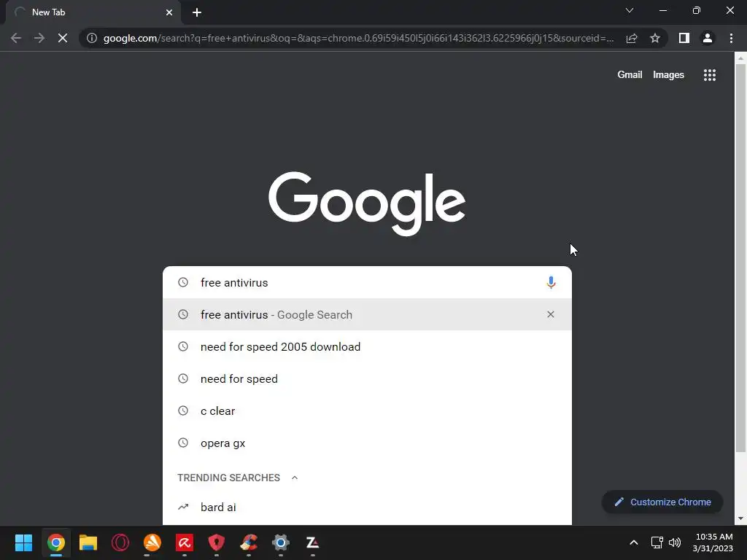Viewport: 747px width, 560px height.
Task: Open network status tray icon
Action: [657, 542]
